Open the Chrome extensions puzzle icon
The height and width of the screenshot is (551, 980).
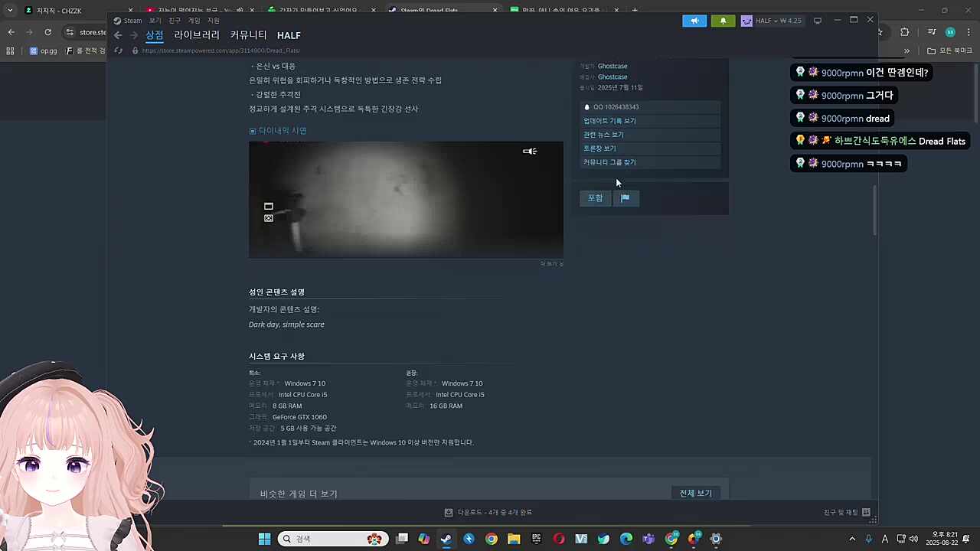[905, 32]
